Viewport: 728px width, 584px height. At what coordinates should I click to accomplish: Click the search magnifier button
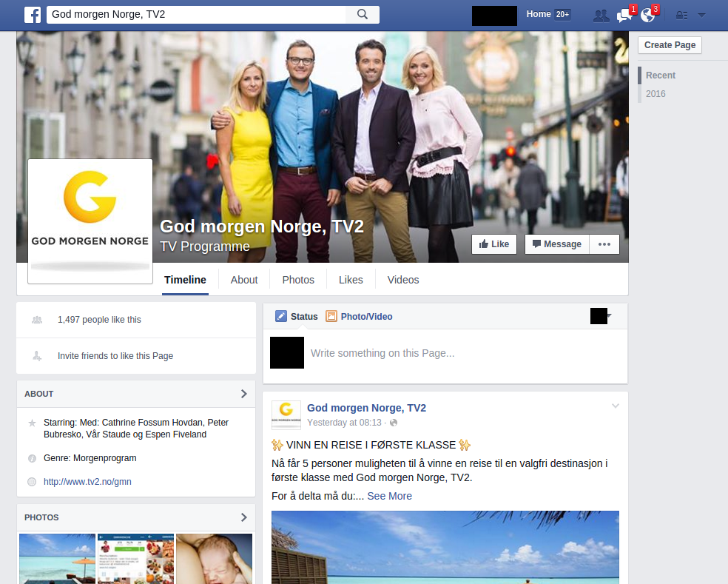pos(362,14)
